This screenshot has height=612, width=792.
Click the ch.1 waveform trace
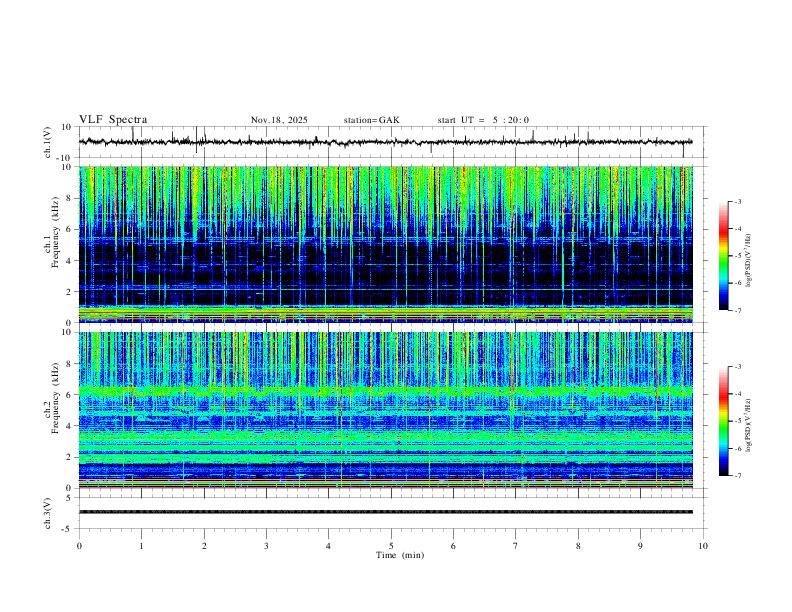tap(386, 142)
